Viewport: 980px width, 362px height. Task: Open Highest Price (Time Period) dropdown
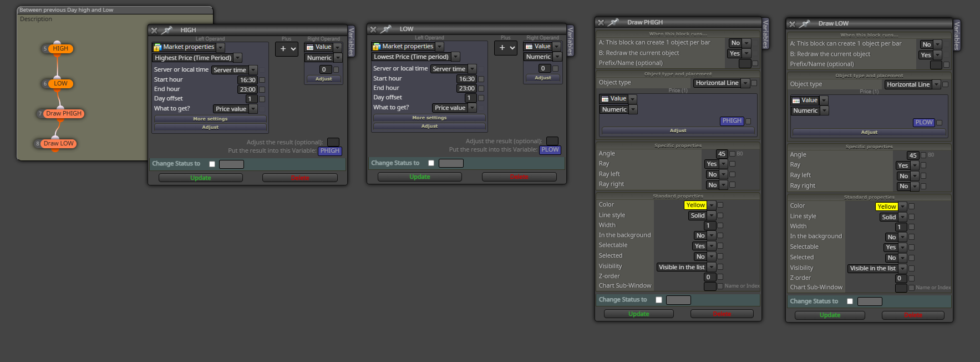tap(197, 58)
